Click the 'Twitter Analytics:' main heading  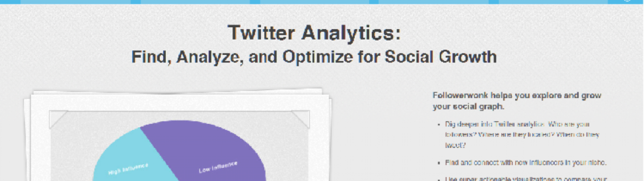click(x=314, y=33)
